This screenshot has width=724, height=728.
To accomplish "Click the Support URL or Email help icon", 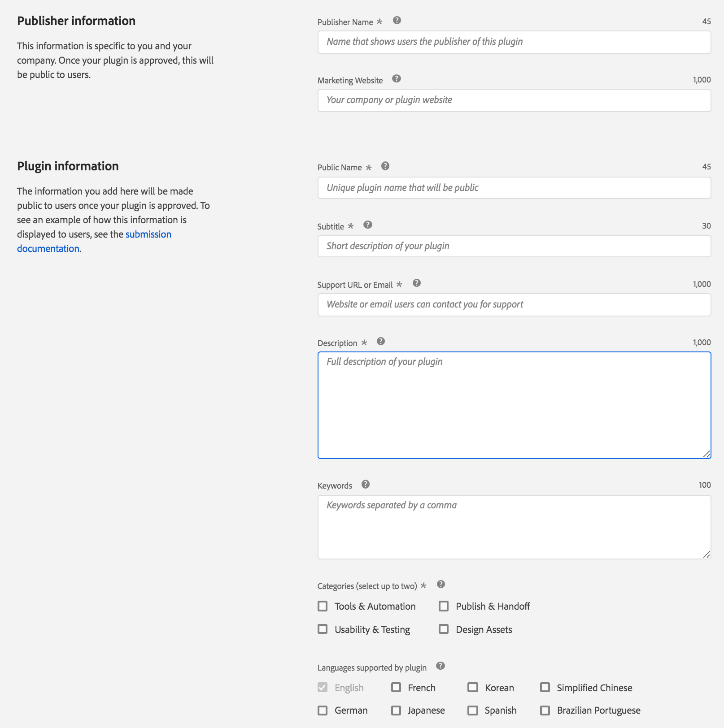I will (417, 283).
